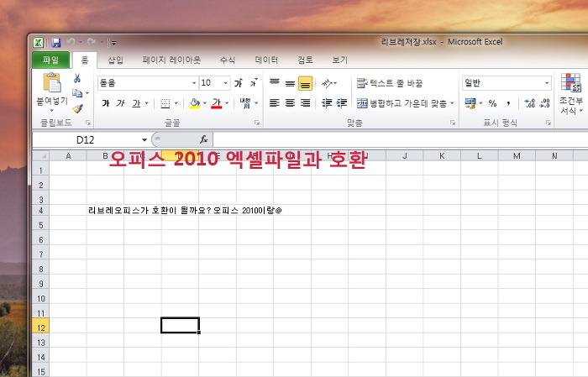
Task: Open the font group dialog launcher
Action: coord(257,123)
